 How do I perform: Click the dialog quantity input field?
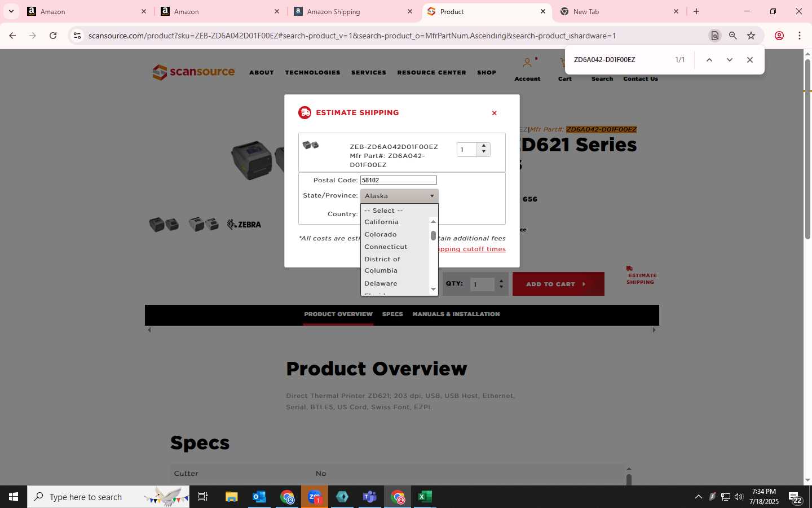click(467, 150)
